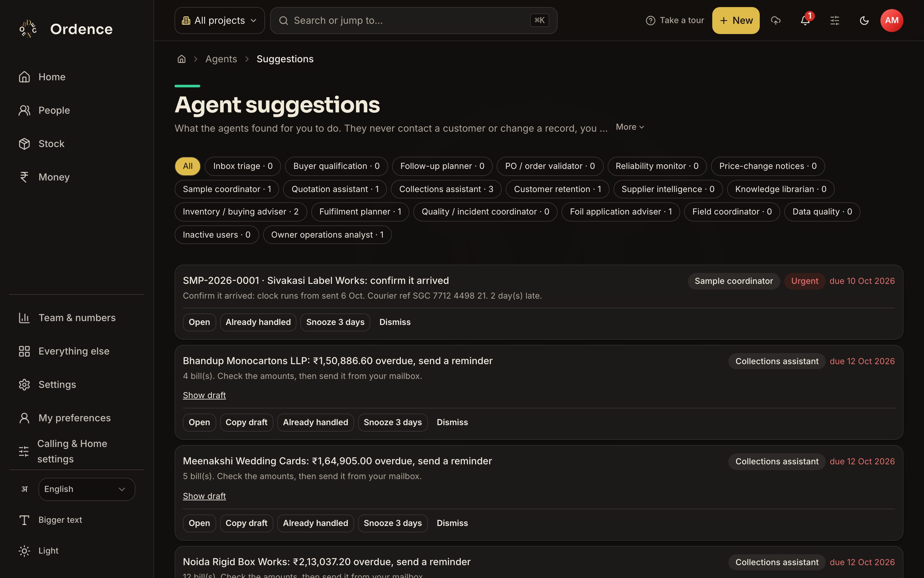Viewport: 924px width, 578px height.
Task: Open the sliders settings icon in header
Action: pyautogui.click(x=835, y=20)
